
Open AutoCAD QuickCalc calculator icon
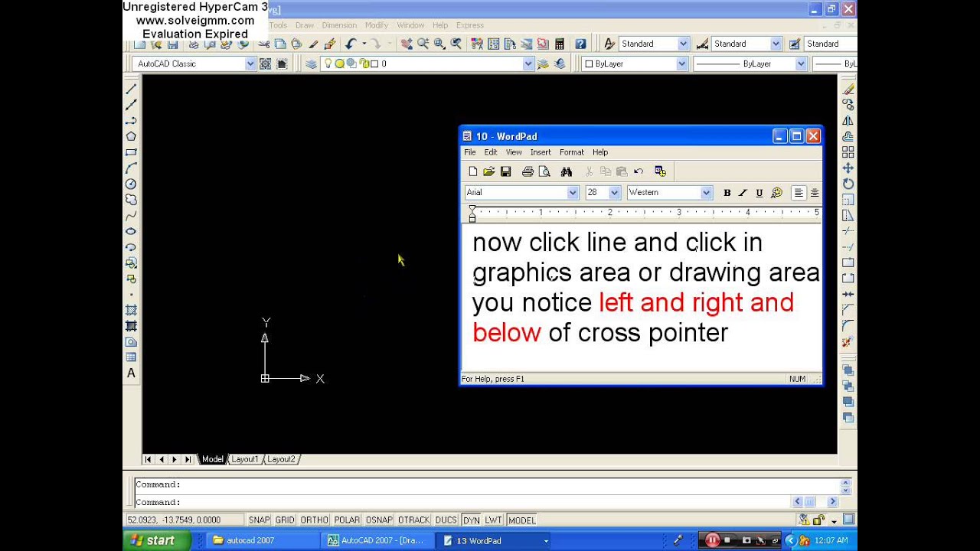click(560, 44)
